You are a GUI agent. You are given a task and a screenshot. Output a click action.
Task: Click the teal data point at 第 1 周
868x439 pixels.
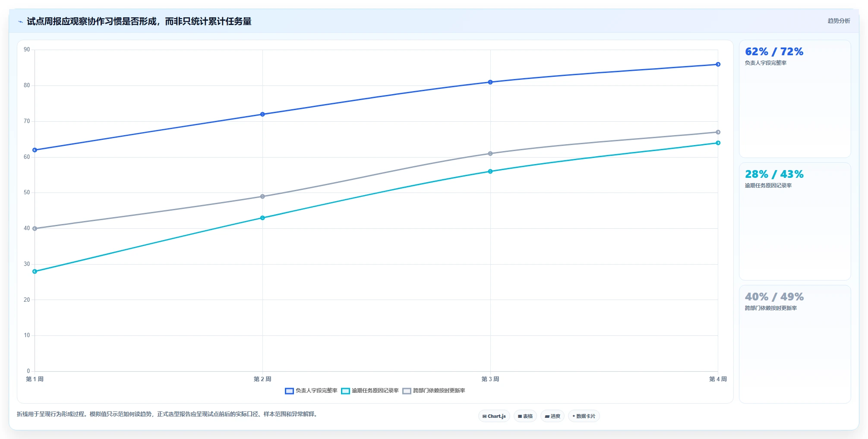(x=35, y=272)
